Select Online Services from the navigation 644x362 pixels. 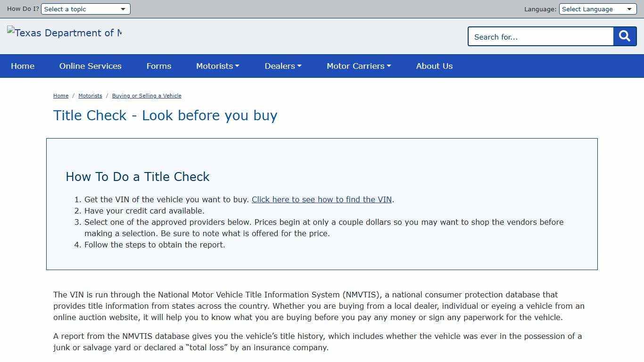tap(90, 66)
